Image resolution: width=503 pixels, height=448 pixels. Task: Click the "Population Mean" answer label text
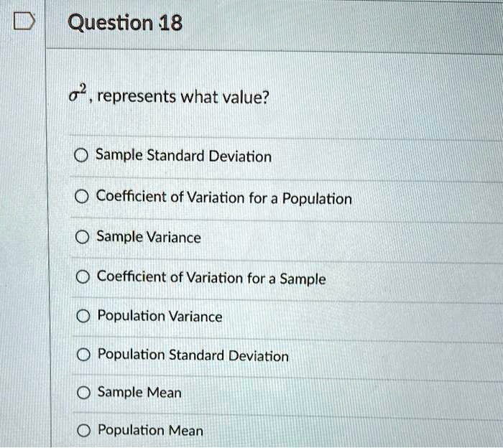pyautogui.click(x=150, y=431)
